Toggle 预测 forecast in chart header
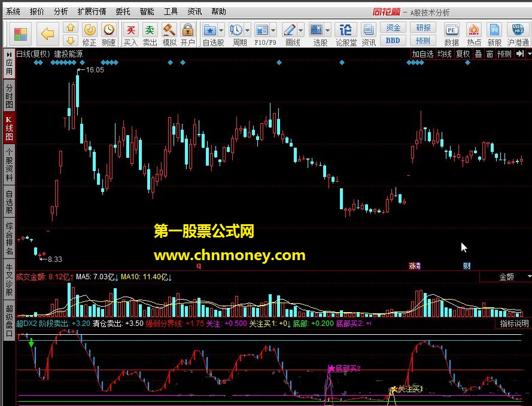Viewport: 532px width, 406px height. 504,54
